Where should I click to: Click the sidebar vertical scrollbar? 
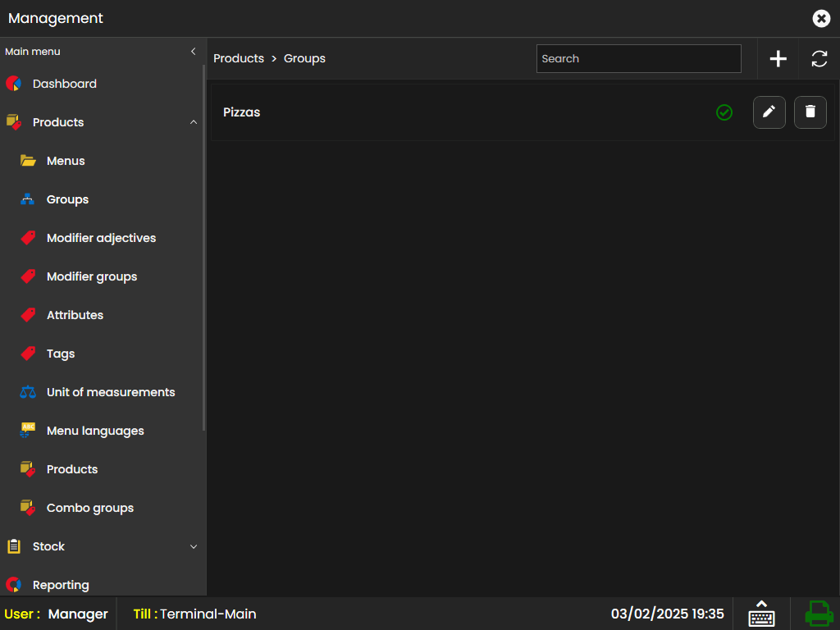[x=204, y=246]
